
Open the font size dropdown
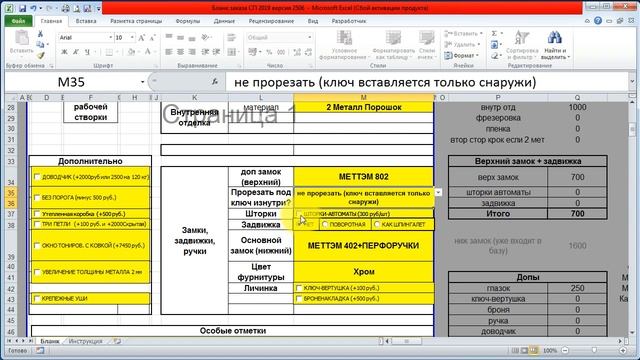132,38
